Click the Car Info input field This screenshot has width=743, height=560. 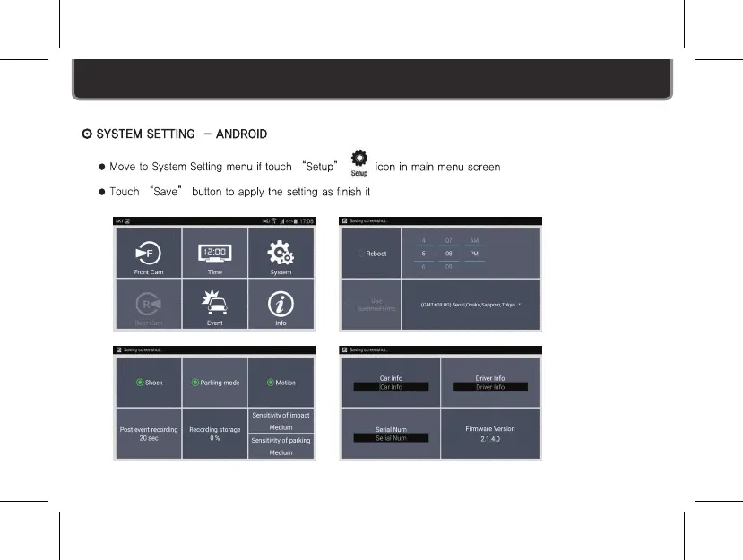click(x=391, y=386)
